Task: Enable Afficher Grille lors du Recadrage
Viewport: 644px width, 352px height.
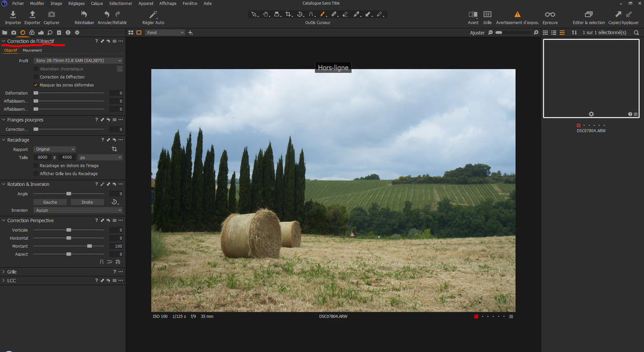Action: pos(36,174)
